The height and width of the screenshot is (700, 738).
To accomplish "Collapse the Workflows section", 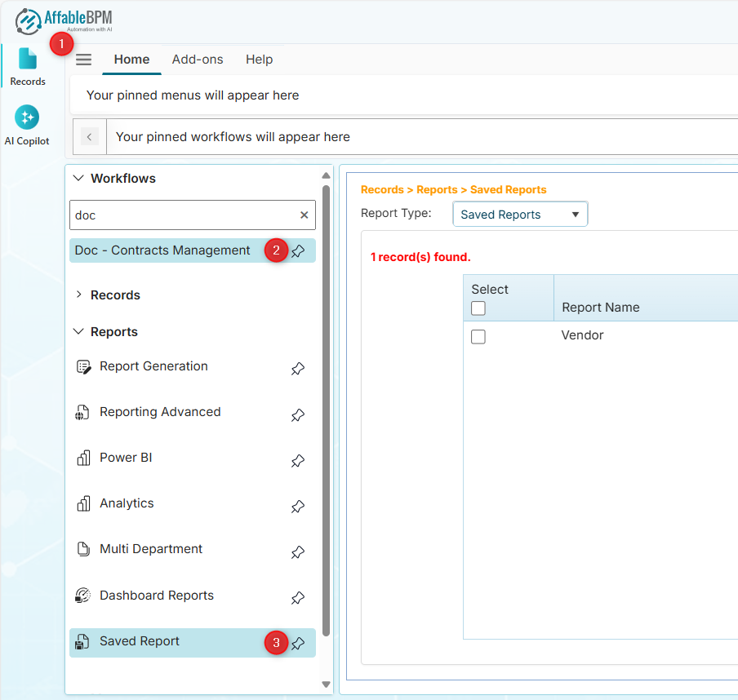I will (78, 178).
